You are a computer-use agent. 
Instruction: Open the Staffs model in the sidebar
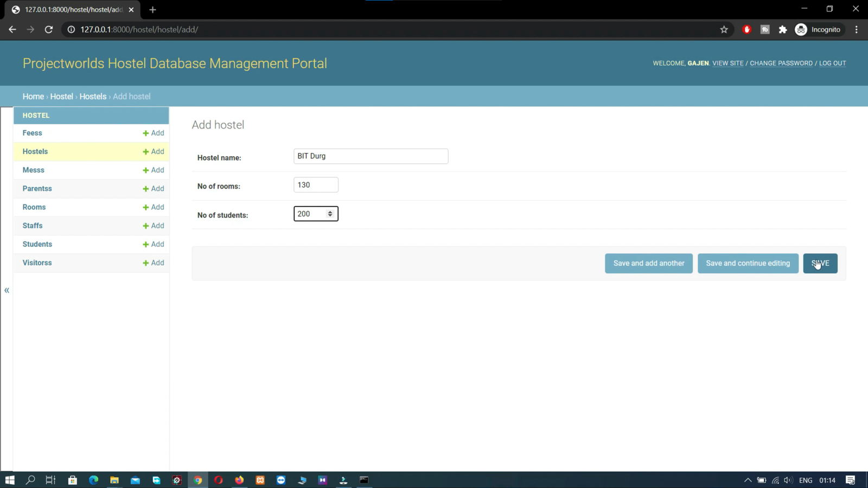click(33, 226)
